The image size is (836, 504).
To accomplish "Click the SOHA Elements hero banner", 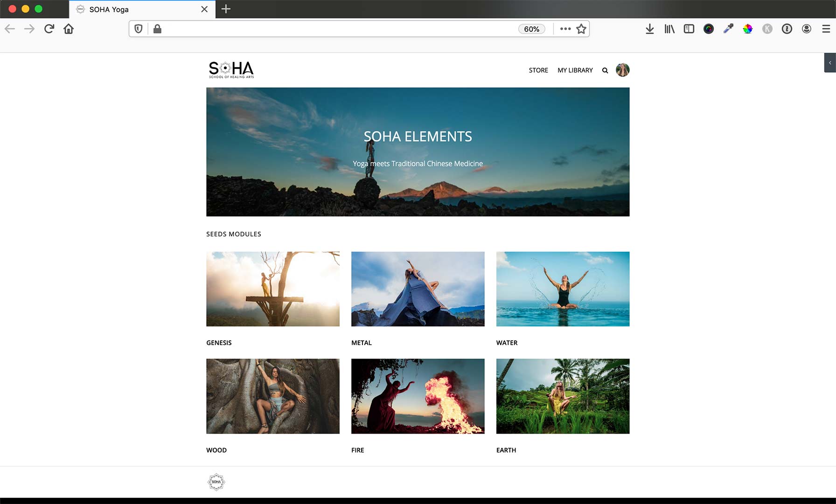I will (x=418, y=152).
